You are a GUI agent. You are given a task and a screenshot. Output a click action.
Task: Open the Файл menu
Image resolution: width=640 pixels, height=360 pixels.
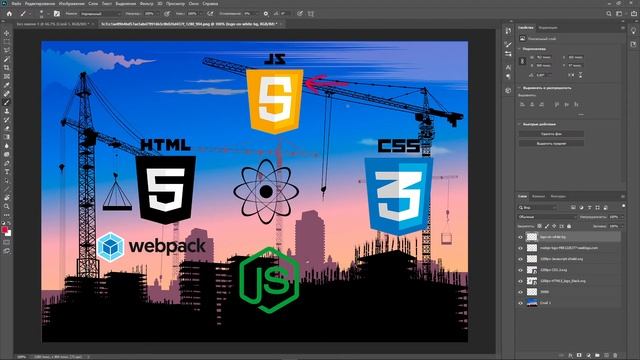tap(17, 3)
